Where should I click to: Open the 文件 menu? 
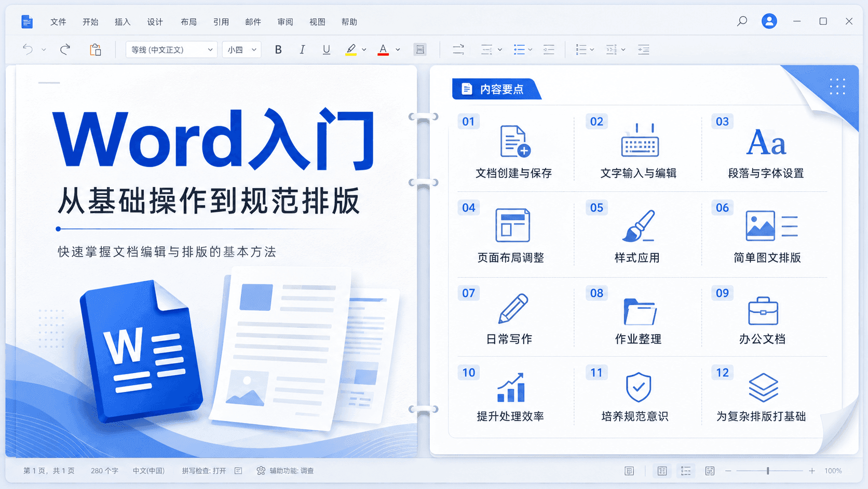pos(58,22)
